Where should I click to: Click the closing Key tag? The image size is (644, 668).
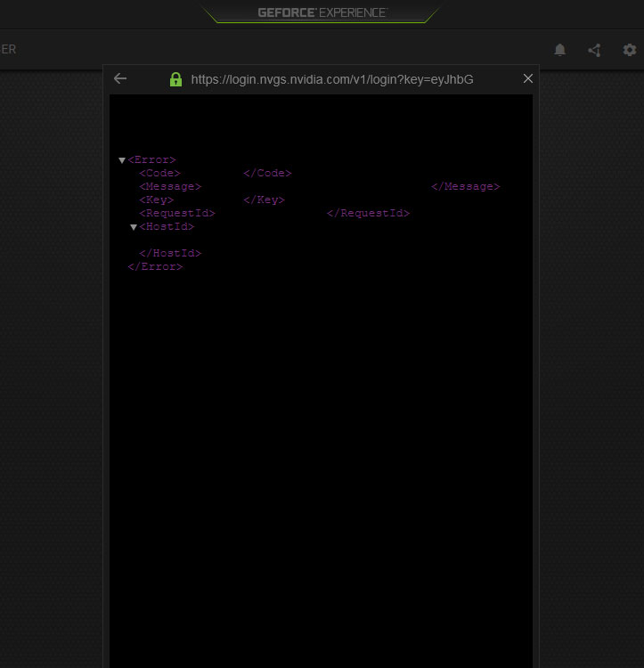[264, 200]
